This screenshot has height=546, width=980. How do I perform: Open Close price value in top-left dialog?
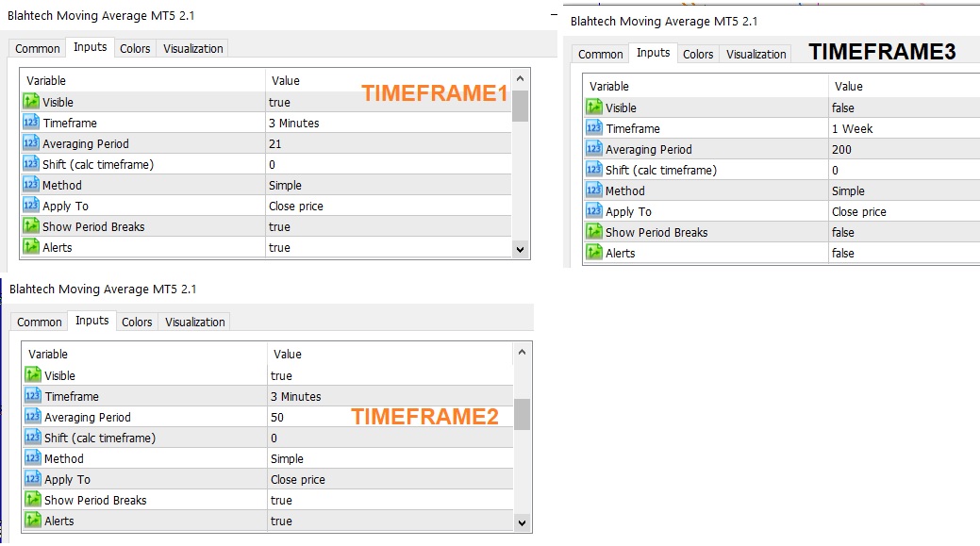click(295, 207)
